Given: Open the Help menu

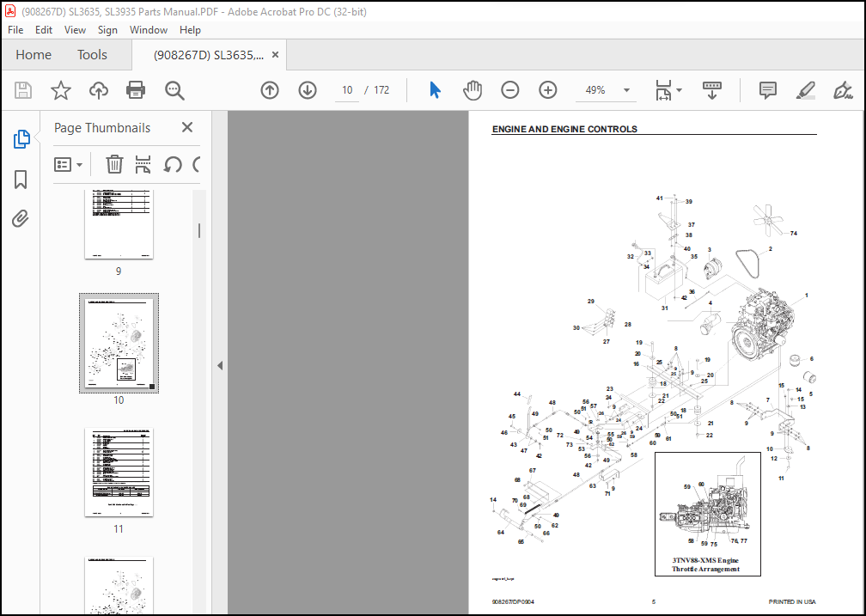Looking at the screenshot, I should point(190,30).
